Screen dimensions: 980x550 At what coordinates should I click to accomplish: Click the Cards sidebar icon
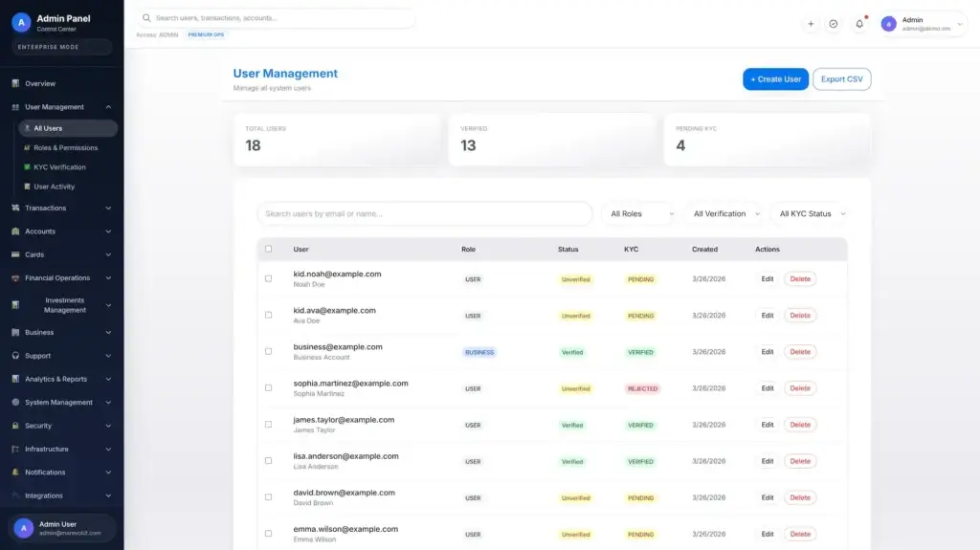(x=15, y=254)
